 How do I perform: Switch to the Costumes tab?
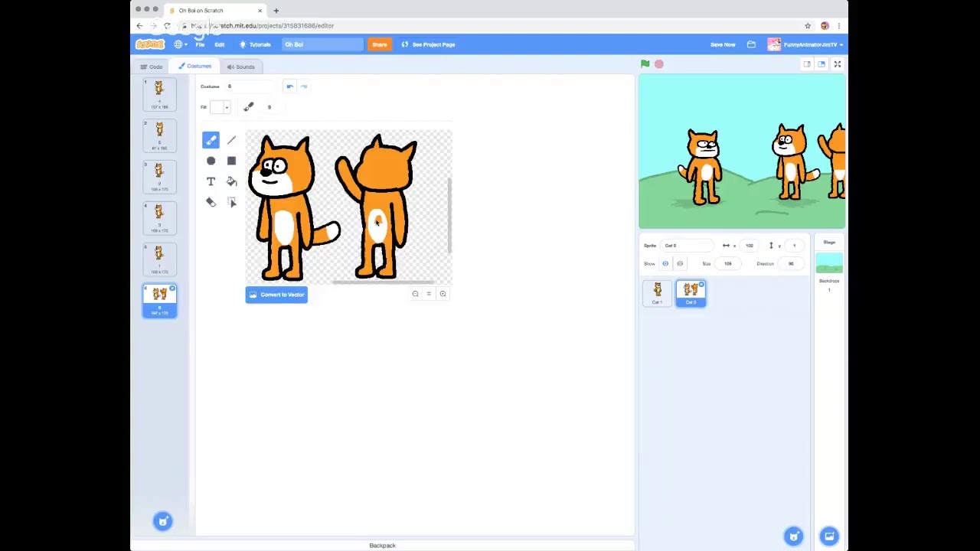click(x=194, y=67)
